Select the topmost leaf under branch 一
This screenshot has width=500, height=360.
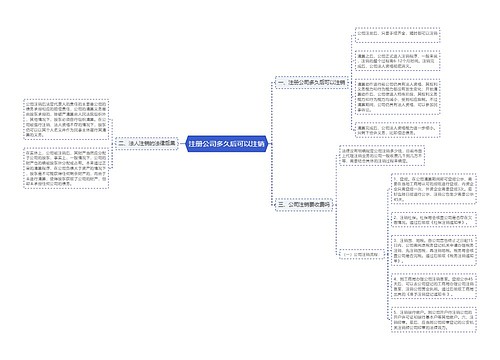pyautogui.click(x=398, y=35)
